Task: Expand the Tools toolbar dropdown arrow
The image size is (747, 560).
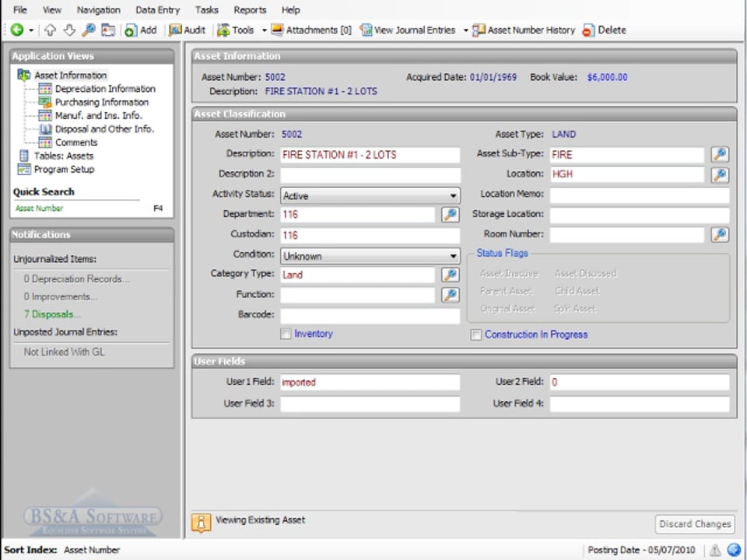Action: (x=264, y=30)
